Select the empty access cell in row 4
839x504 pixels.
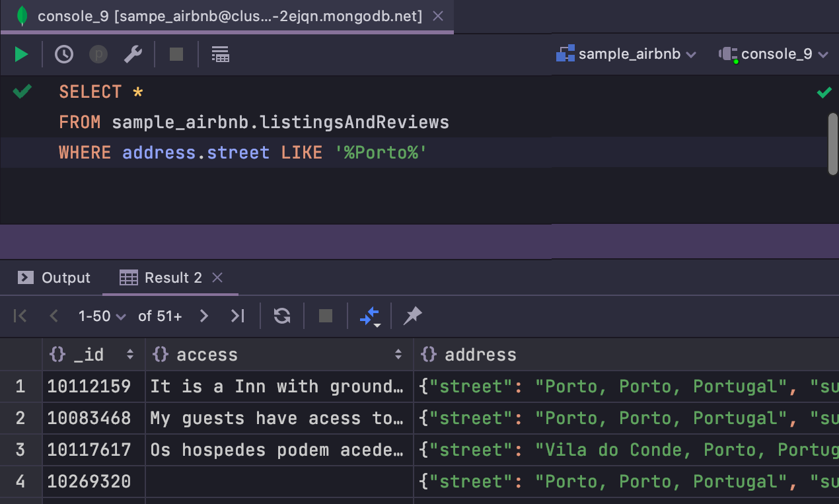click(x=279, y=482)
